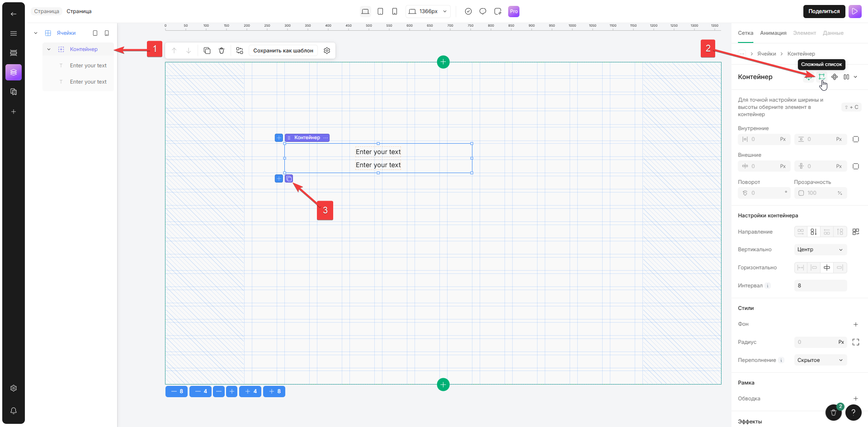
Task: Click the Поделиться button
Action: (824, 11)
